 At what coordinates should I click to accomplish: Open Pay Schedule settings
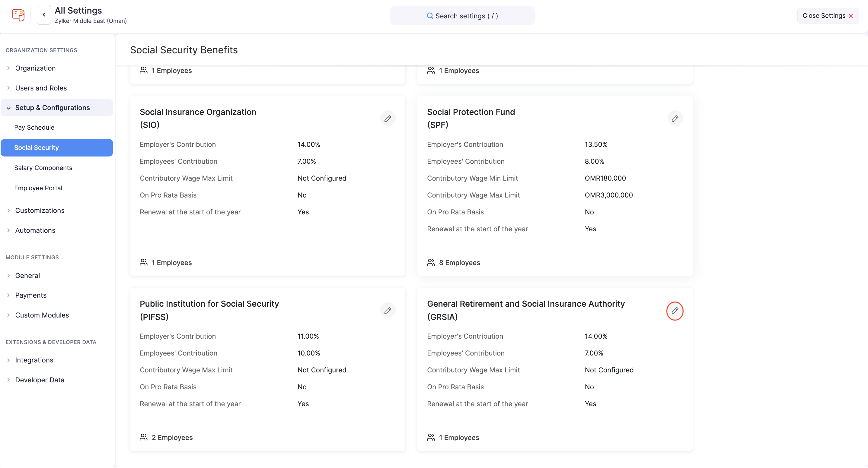click(34, 128)
